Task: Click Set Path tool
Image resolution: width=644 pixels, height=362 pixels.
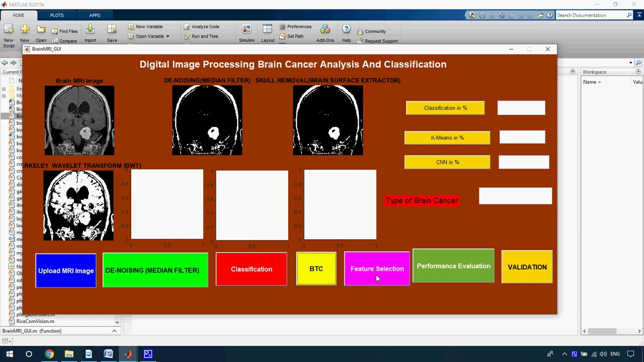Action: tap(291, 36)
